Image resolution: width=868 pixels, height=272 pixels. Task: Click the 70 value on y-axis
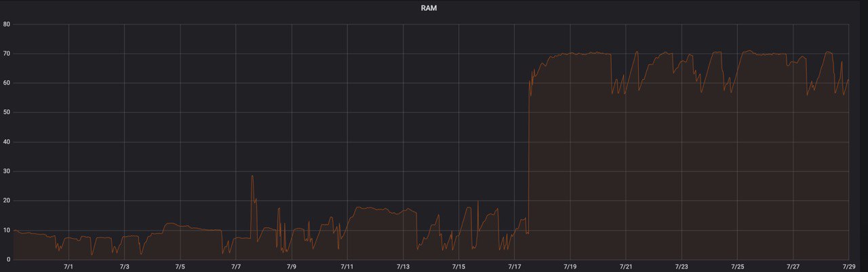click(x=7, y=54)
